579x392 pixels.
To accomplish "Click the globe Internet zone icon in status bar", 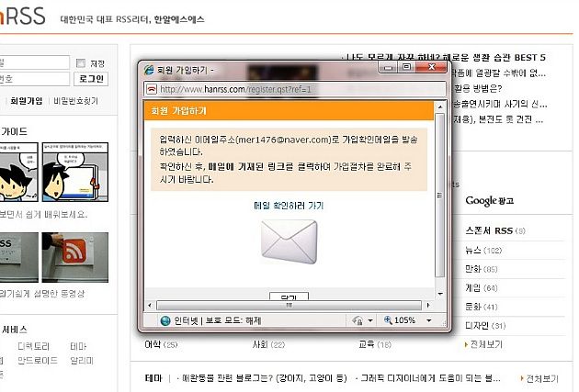I will (x=165, y=320).
